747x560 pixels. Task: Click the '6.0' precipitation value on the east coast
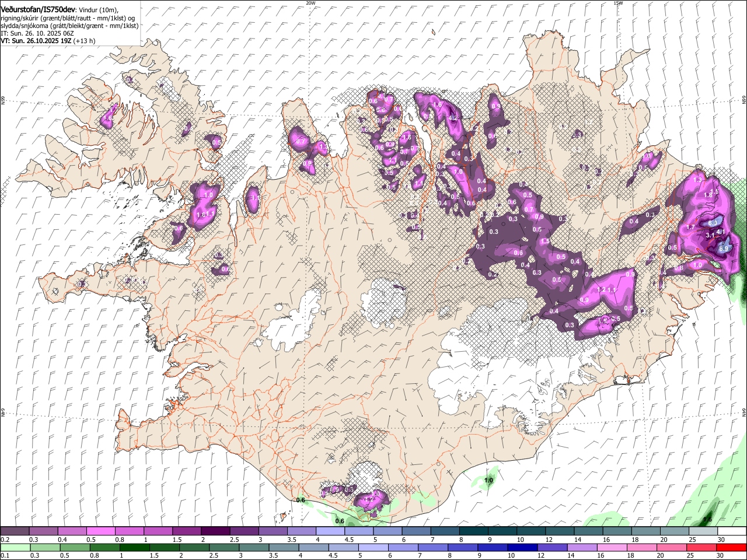(x=713, y=223)
